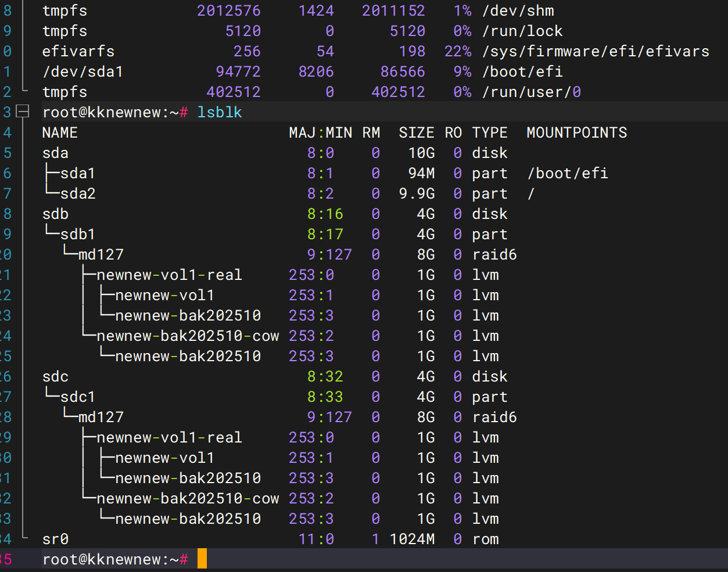Click the /run/user/0 mount path
The width and height of the screenshot is (728, 572).
pyautogui.click(x=532, y=92)
